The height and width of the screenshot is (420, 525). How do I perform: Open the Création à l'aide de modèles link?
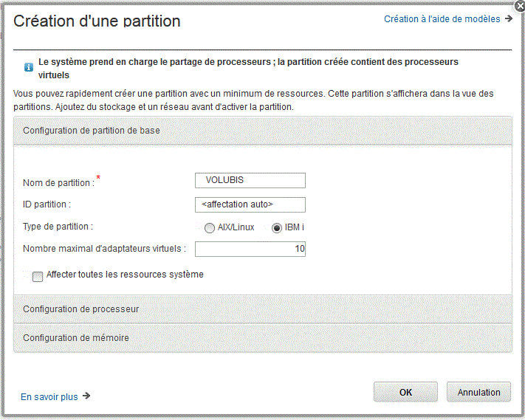442,19
